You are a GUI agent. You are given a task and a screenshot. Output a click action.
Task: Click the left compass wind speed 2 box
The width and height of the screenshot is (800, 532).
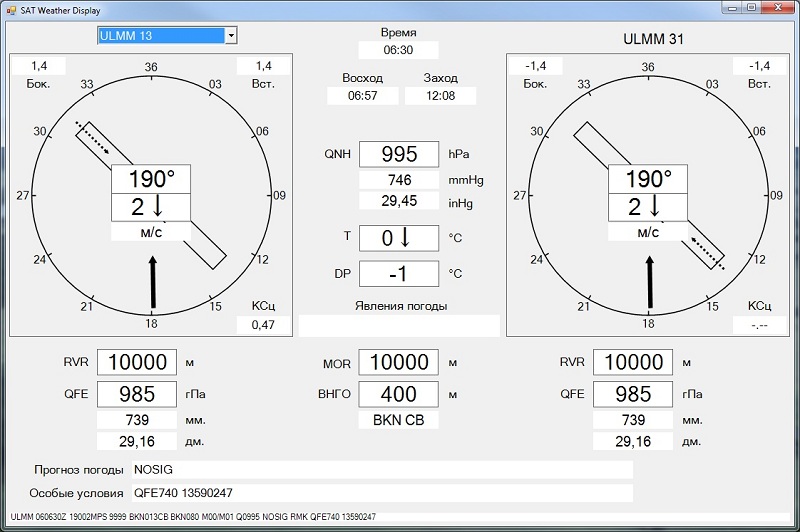click(150, 208)
